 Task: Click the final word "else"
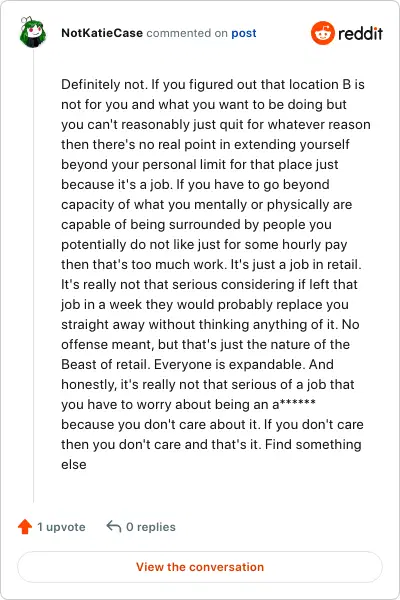(x=74, y=464)
